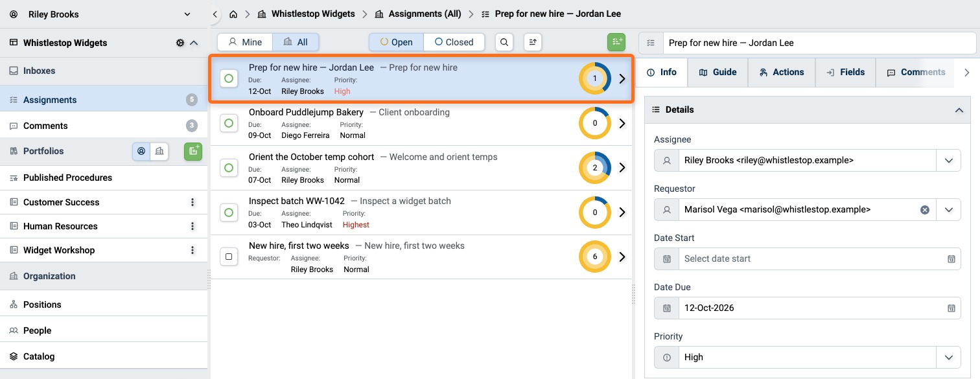Collapse the Whistlestop Widgets section
The width and height of the screenshot is (980, 379).
pos(194,43)
